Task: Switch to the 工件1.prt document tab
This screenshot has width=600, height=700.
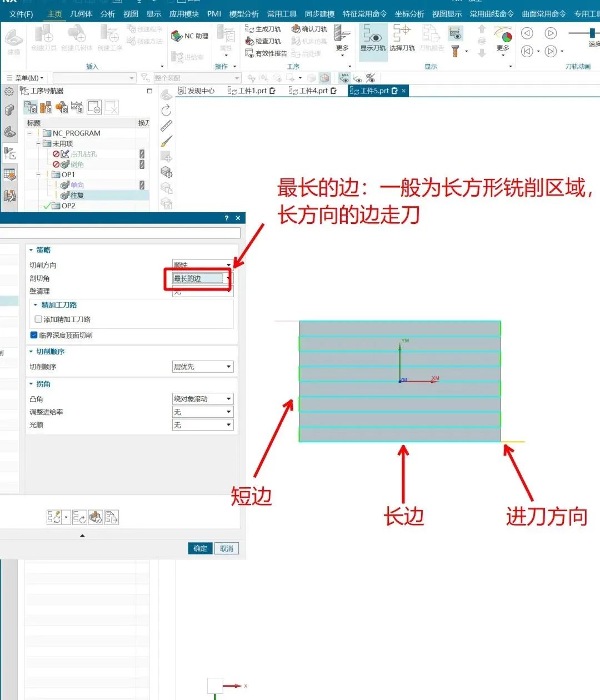Action: pyautogui.click(x=252, y=91)
